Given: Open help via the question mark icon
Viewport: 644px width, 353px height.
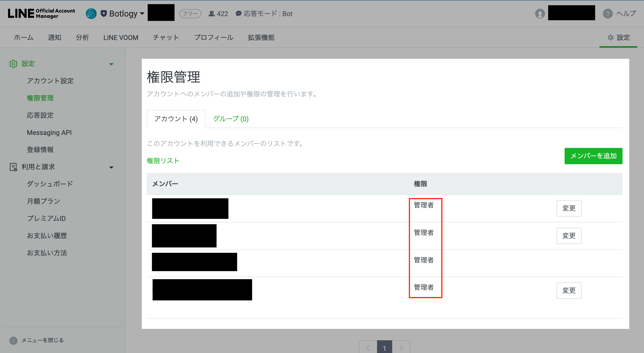Looking at the screenshot, I should tap(608, 13).
